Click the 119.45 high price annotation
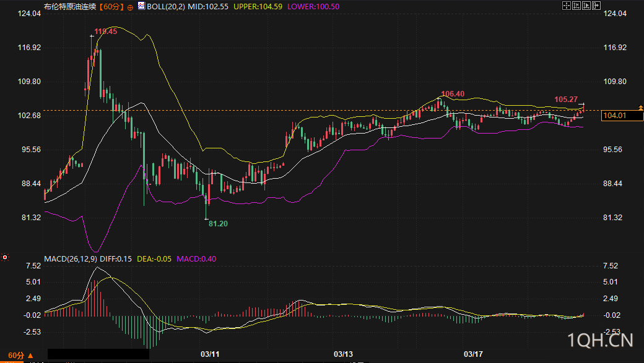The height and width of the screenshot is (363, 644). click(x=105, y=32)
